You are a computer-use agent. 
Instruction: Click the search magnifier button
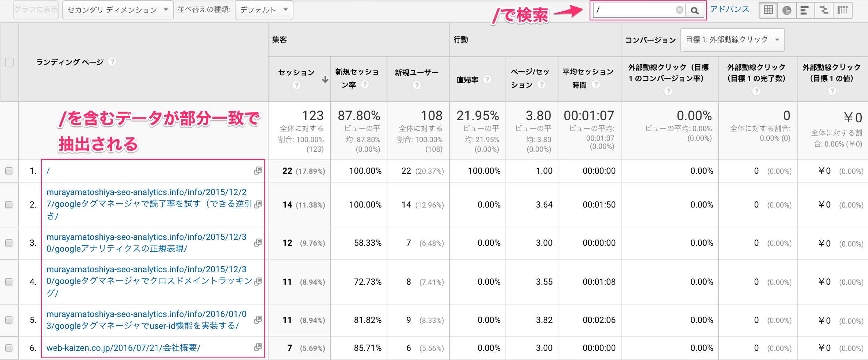(694, 10)
